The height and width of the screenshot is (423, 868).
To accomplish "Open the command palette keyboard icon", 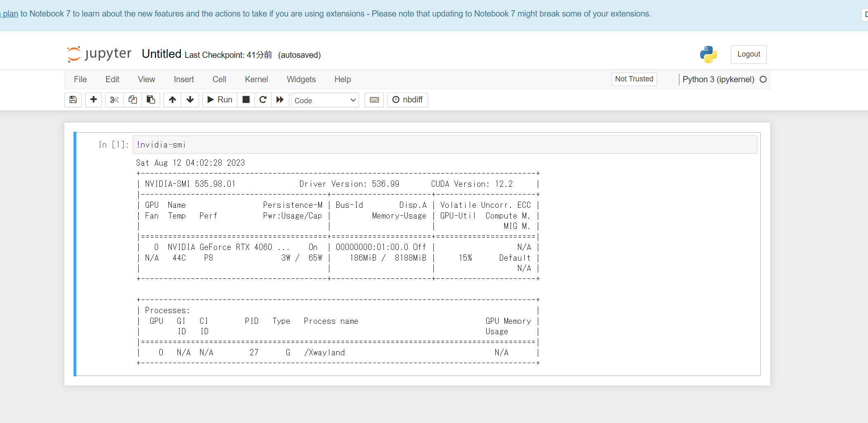I will pyautogui.click(x=374, y=100).
